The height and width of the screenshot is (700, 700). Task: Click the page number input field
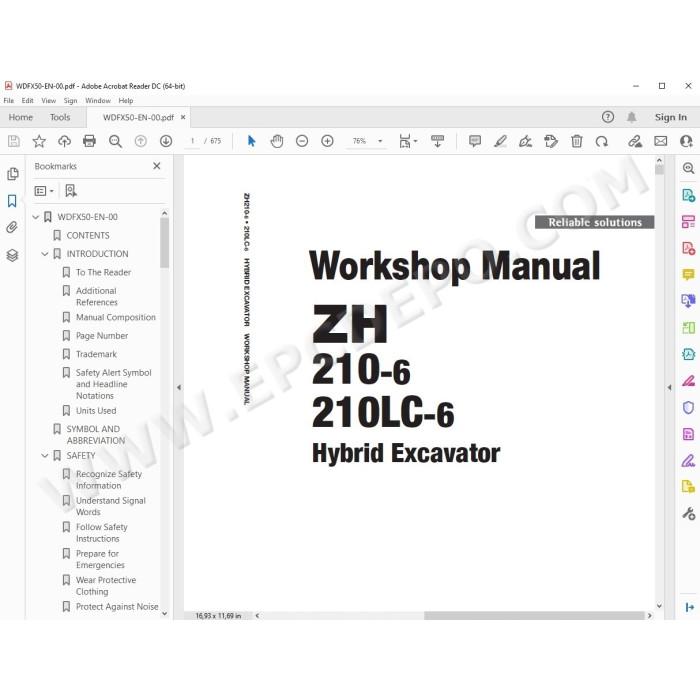point(192,142)
